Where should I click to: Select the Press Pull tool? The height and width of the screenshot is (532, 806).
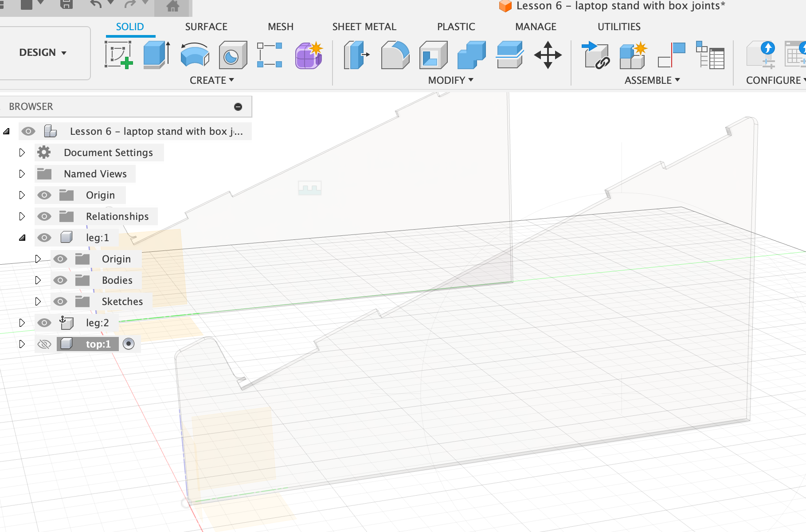tap(356, 55)
